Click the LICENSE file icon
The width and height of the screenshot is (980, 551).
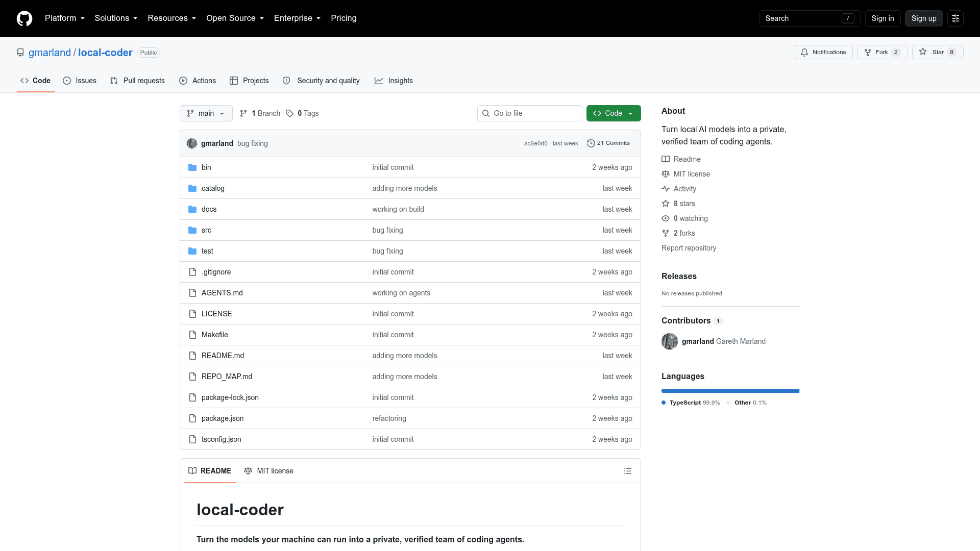(192, 314)
